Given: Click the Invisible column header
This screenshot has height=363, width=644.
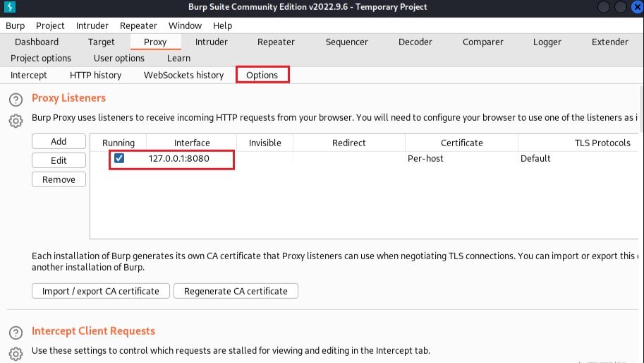Looking at the screenshot, I should tap(265, 143).
